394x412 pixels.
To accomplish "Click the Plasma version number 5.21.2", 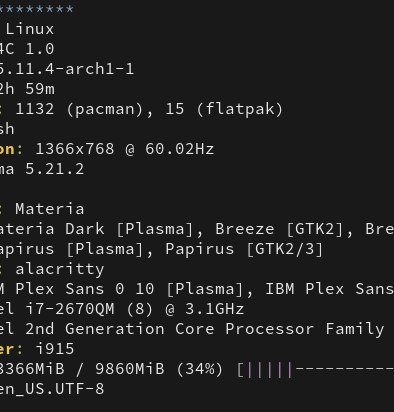I will point(55,169).
